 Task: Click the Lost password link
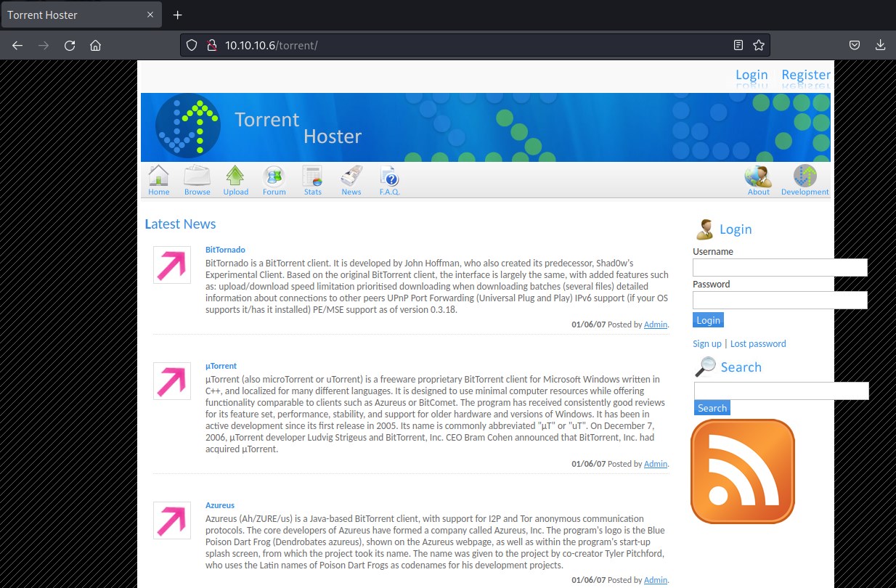point(758,343)
